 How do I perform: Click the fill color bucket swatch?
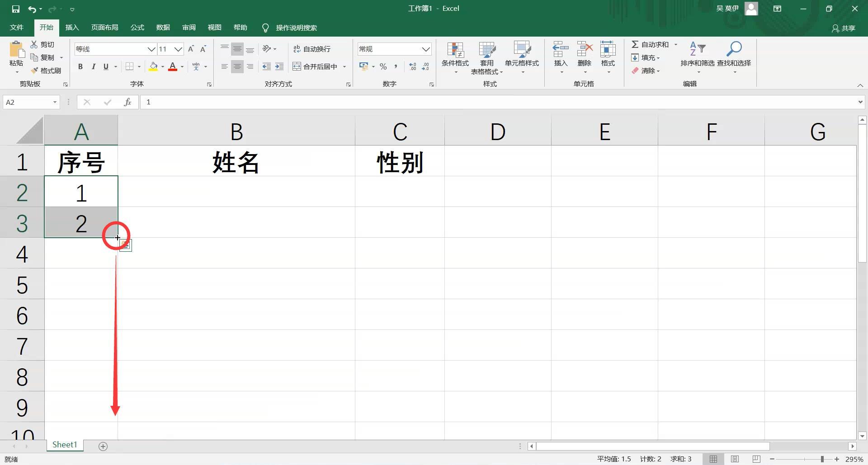tap(154, 66)
